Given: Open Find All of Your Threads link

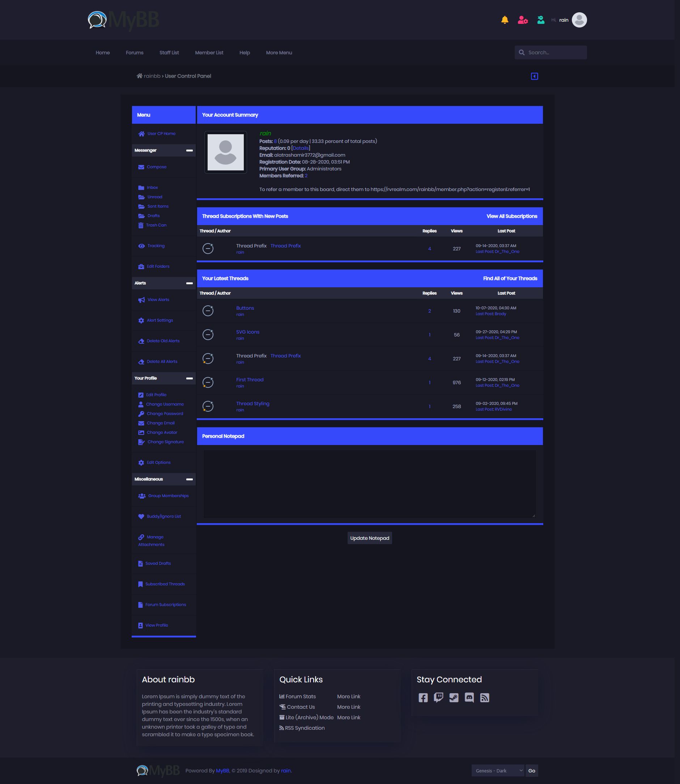Looking at the screenshot, I should (510, 279).
